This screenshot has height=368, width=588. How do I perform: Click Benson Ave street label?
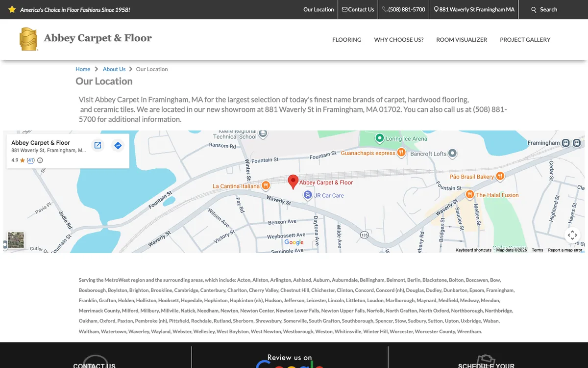(x=282, y=222)
